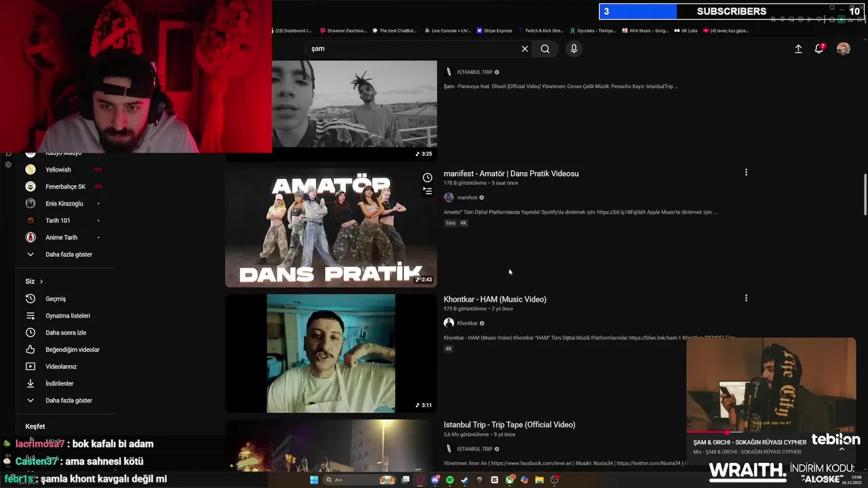Open Enis Kirazoglu subscription in sidebar
The height and width of the screenshot is (488, 868).
(63, 203)
